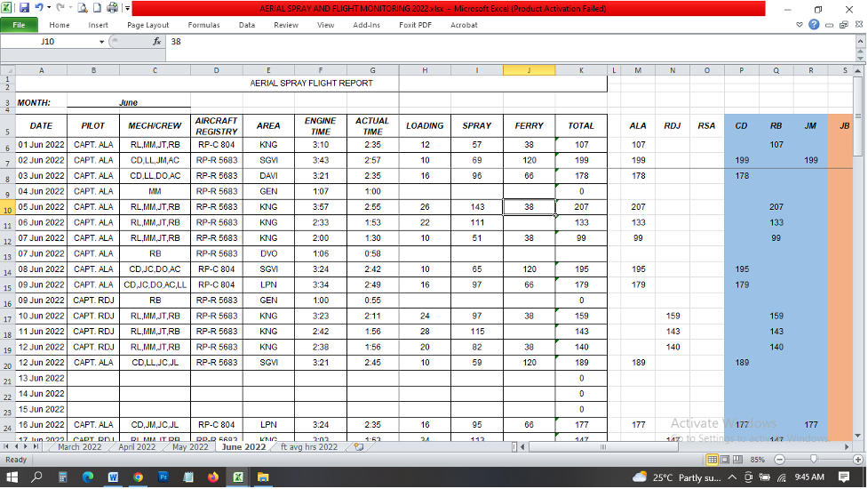
Task: Switch to ft avg hrs 2022 sheet
Action: tap(309, 447)
